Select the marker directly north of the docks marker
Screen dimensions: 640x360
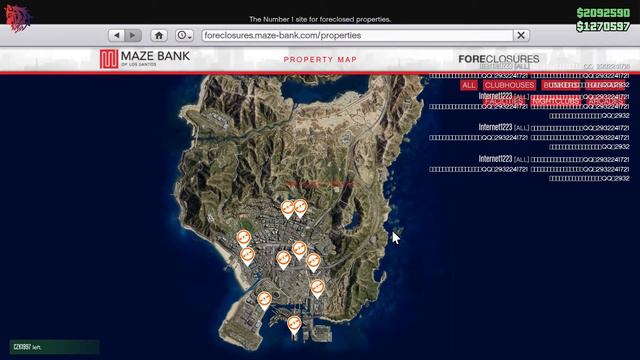coord(283,260)
